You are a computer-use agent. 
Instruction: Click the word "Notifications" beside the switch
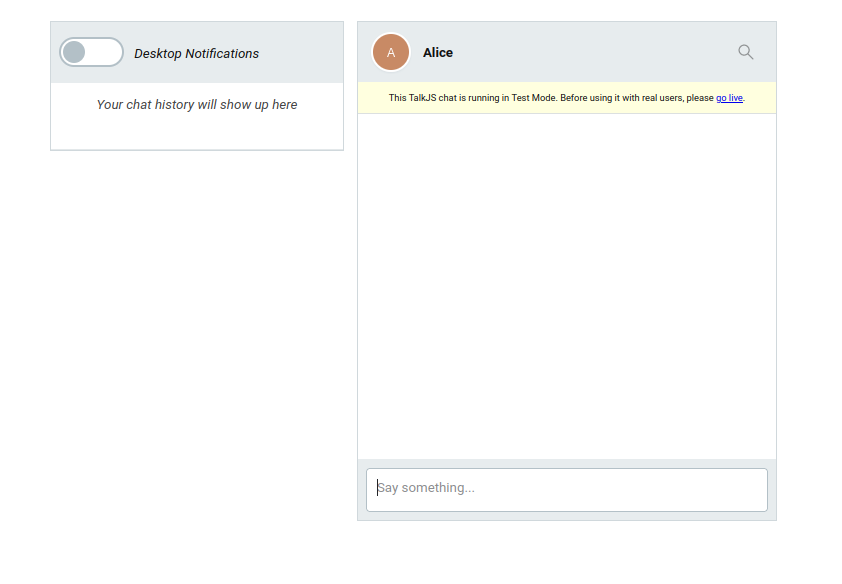pyautogui.click(x=222, y=54)
